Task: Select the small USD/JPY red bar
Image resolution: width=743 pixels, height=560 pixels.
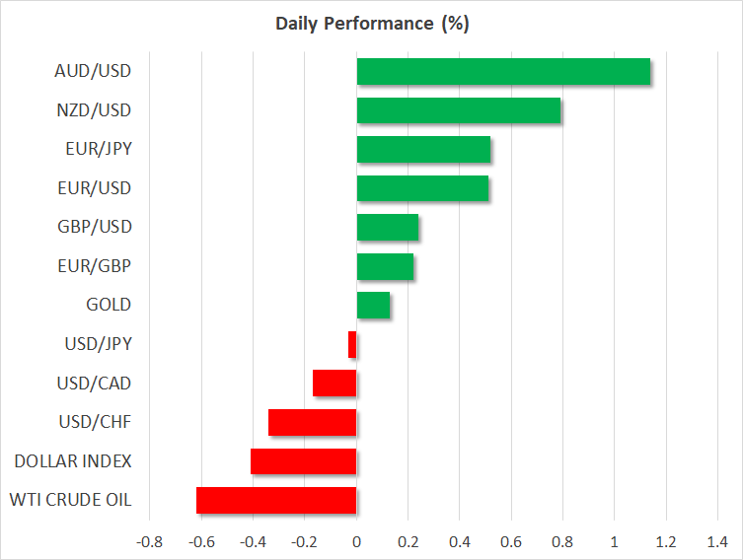Action: [352, 344]
